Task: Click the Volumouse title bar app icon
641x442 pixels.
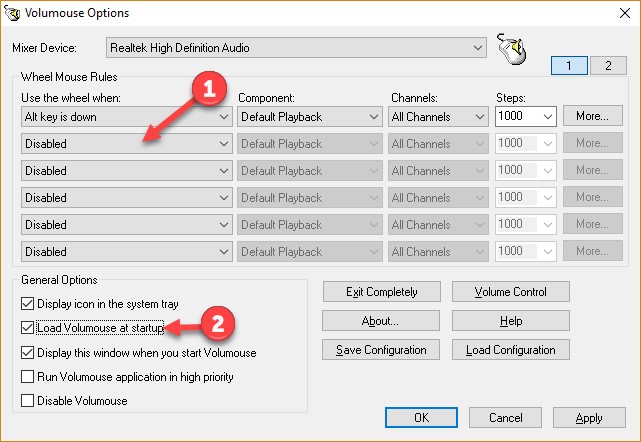Action: pyautogui.click(x=13, y=14)
